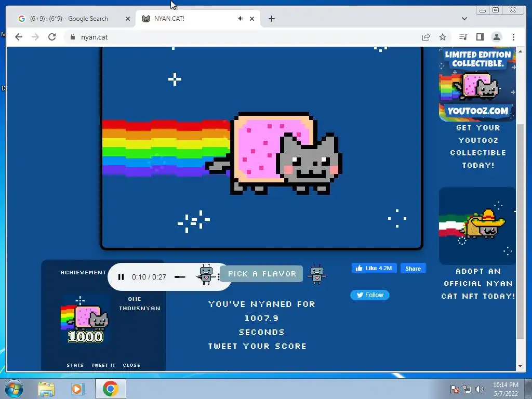Open the network icon in system tray
532x399 pixels.
467,389
